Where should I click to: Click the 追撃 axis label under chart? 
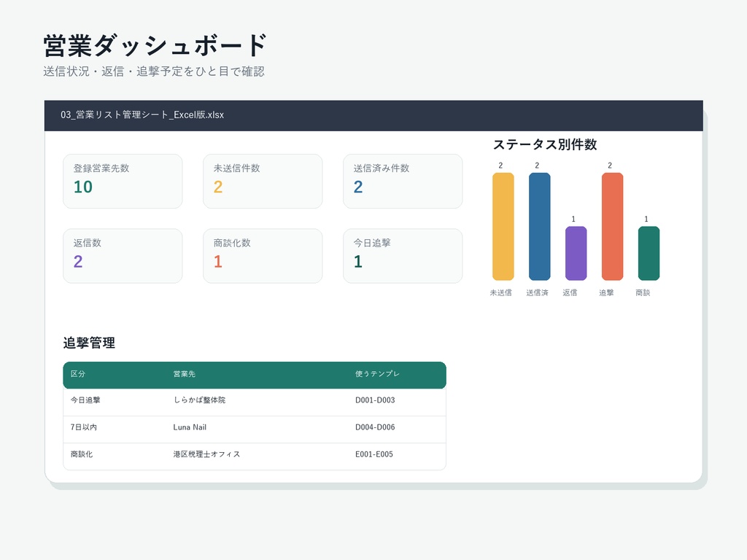click(606, 293)
